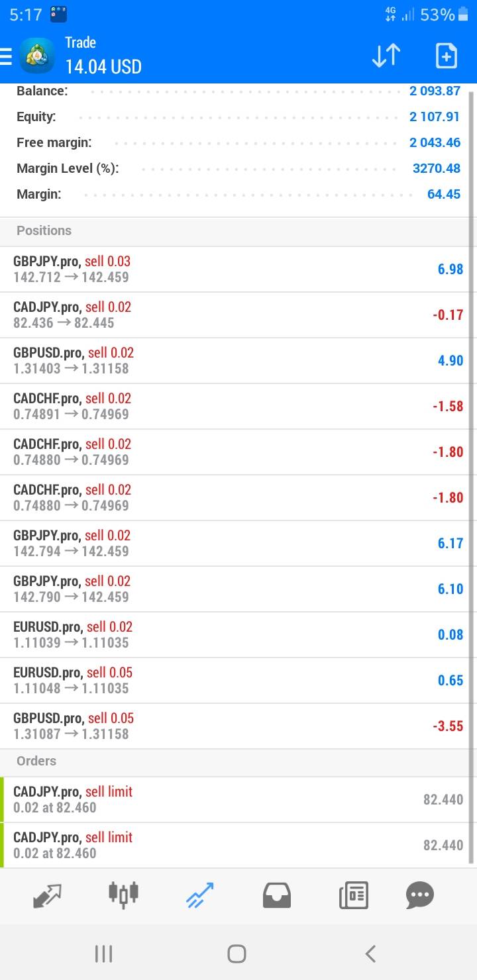This screenshot has width=477, height=980.
Task: Open the History inbox tray icon
Action: tap(277, 896)
